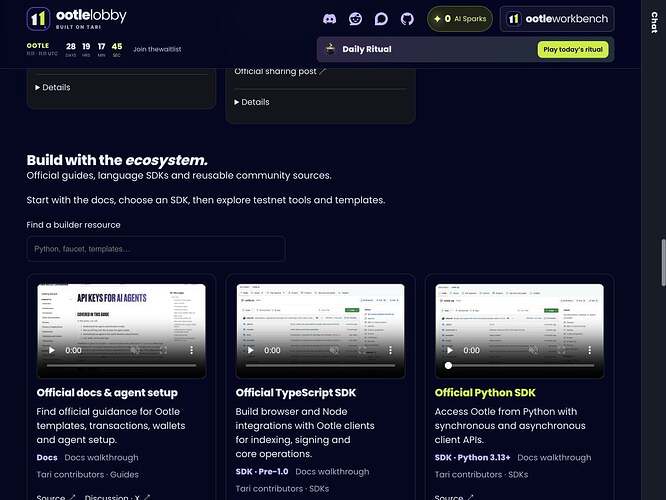Click Play today's ritual button
Screen dimensions: 666x500
click(x=573, y=49)
